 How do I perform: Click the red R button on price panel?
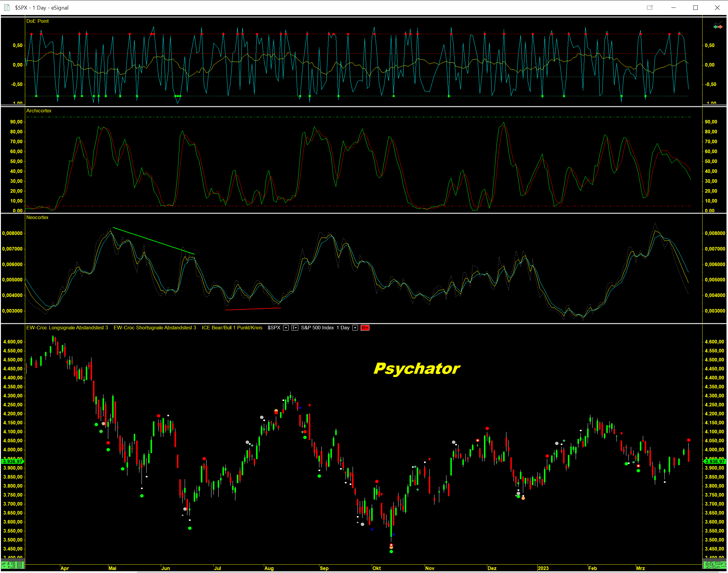tap(365, 328)
